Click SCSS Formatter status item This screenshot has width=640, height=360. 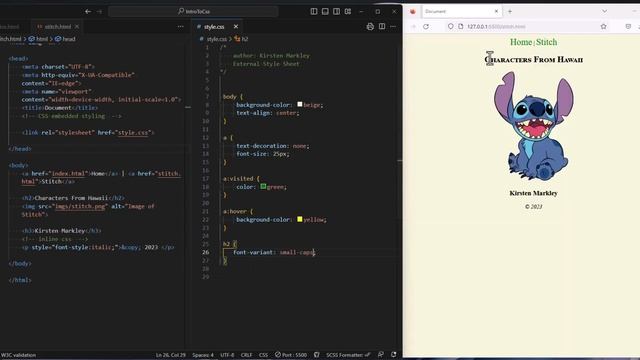click(x=348, y=355)
